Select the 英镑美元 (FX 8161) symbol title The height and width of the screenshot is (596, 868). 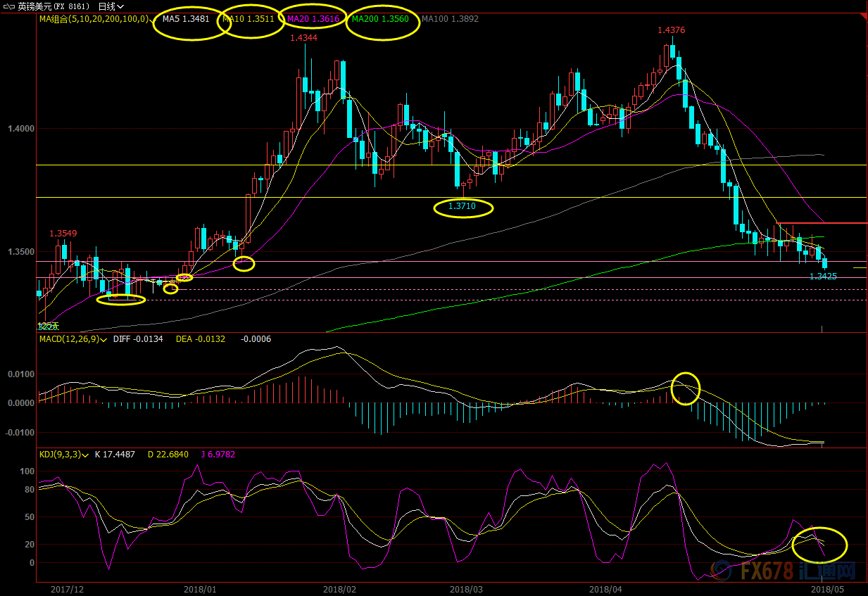[54, 6]
